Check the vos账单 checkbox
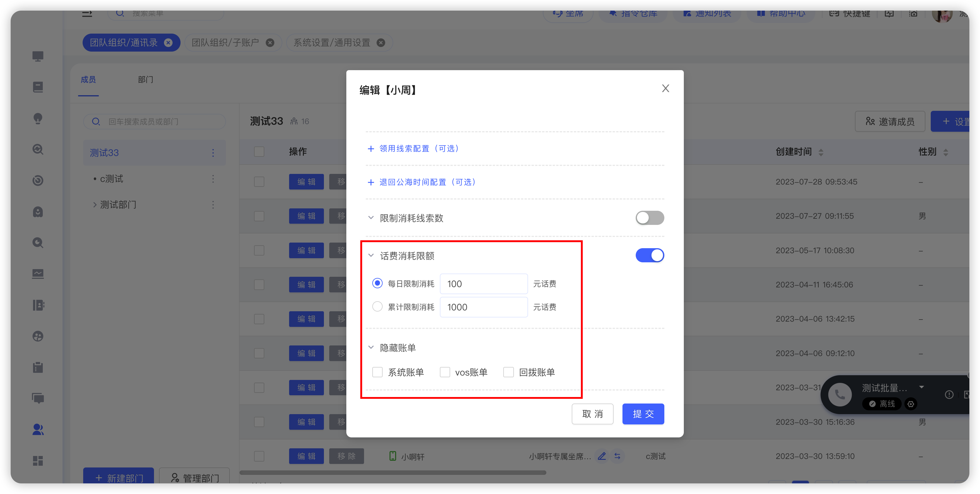980x494 pixels. click(x=445, y=372)
